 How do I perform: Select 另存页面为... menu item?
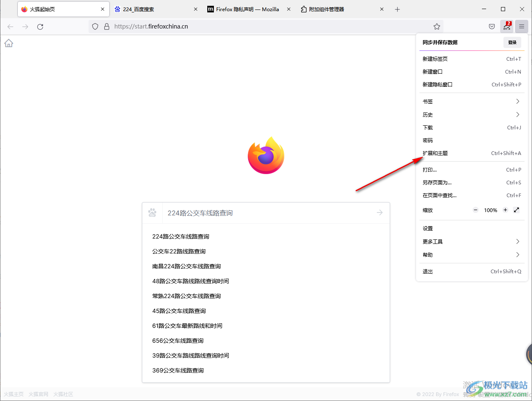(472, 182)
